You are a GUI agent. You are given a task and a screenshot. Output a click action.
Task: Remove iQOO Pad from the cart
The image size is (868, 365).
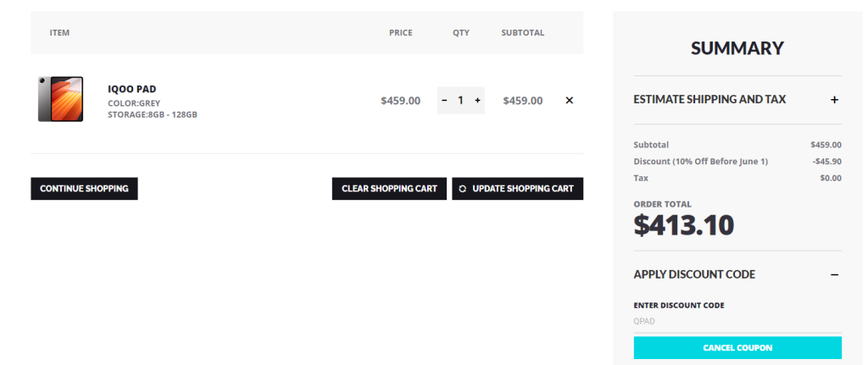point(569,100)
